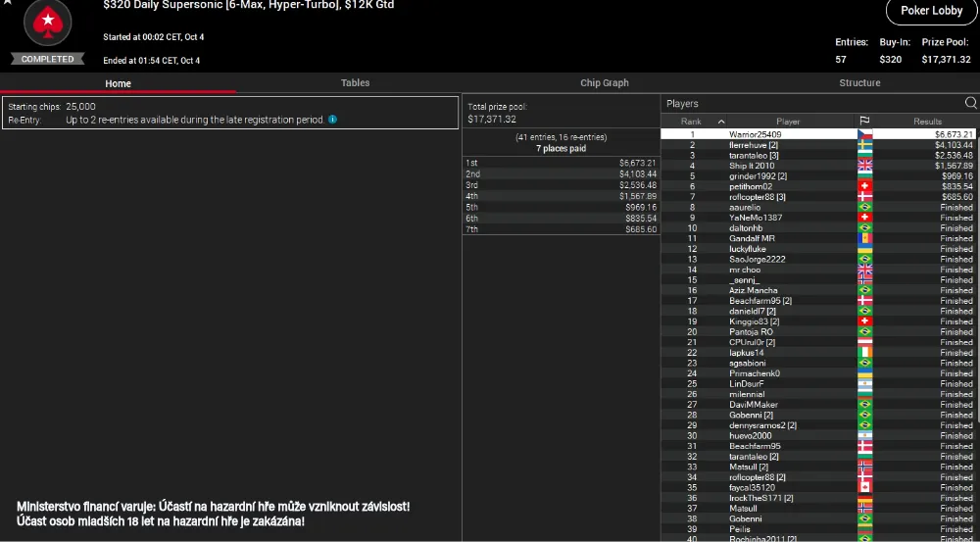Screen dimensions: 980x542
Task: Click the Ukraine flag beside luckyfluke
Action: coord(865,249)
